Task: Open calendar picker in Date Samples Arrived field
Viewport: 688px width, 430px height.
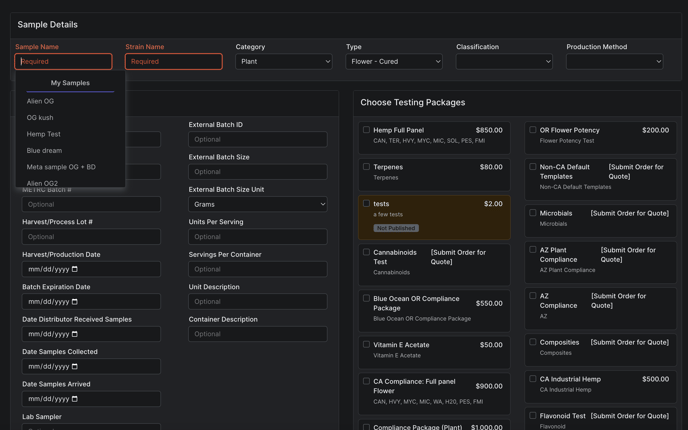Action: (75, 399)
